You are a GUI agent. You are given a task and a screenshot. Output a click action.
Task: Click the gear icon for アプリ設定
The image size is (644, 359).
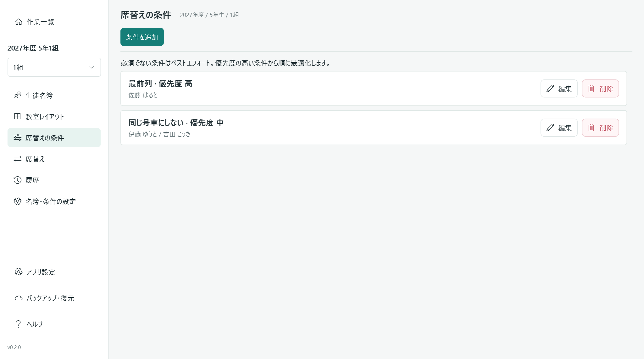19,272
